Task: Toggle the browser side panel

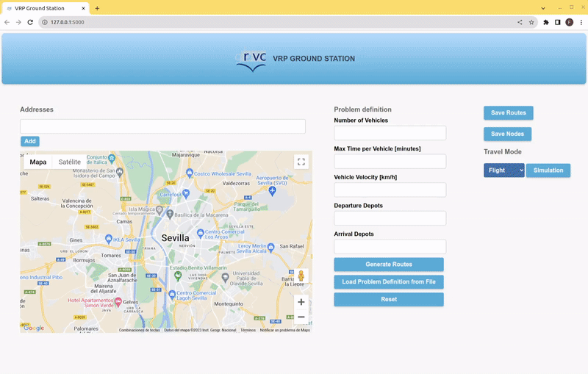Action: 558,22
